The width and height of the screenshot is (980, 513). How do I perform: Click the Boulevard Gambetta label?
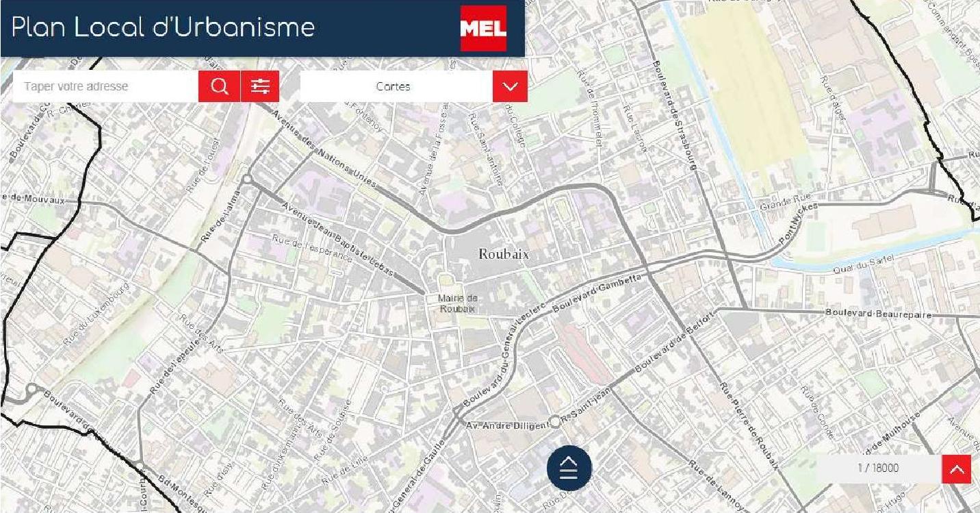point(597,292)
